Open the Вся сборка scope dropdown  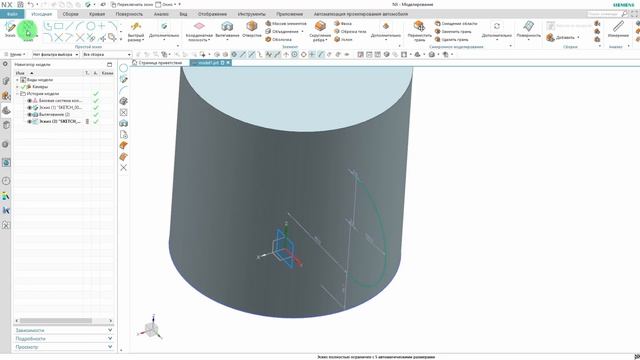107,54
